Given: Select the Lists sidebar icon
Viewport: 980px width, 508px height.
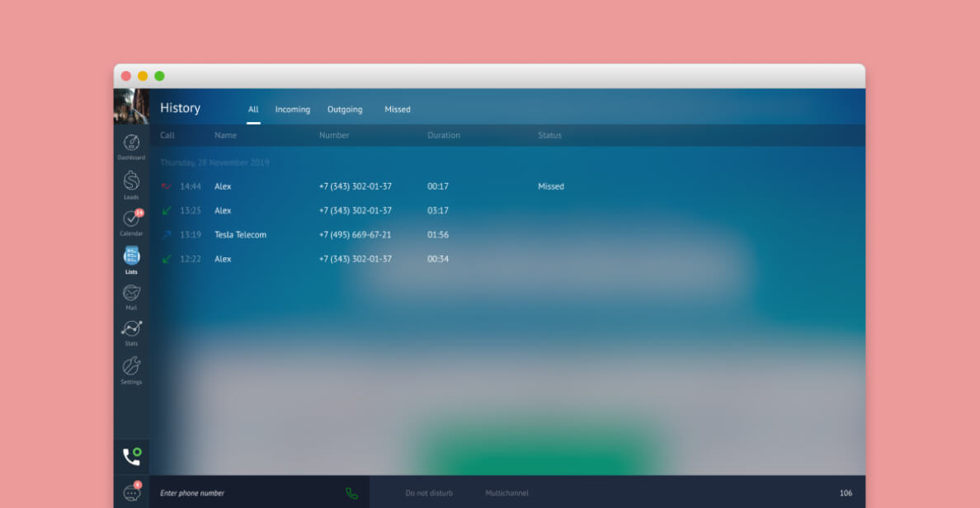Looking at the screenshot, I should [131, 256].
